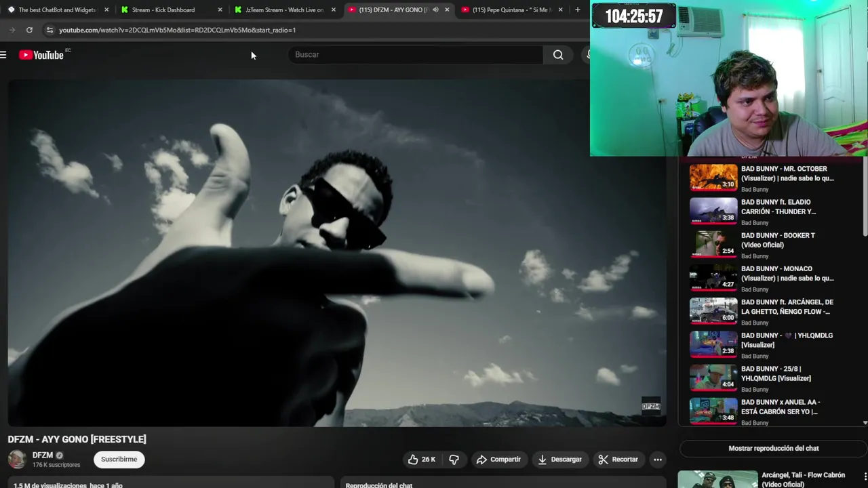Switch to JzTeam Stream Watch Live tab
Image resolution: width=868 pixels, height=488 pixels.
coord(284,9)
